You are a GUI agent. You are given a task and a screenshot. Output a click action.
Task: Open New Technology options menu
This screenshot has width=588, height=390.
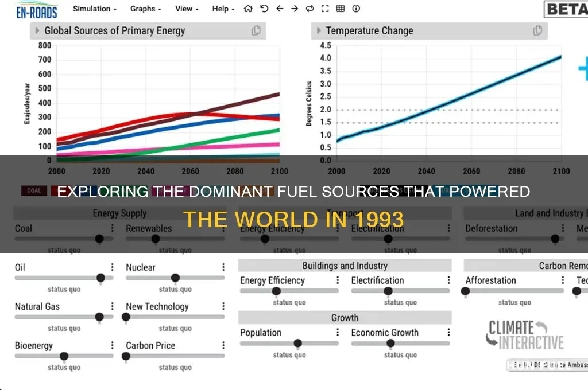(x=223, y=306)
